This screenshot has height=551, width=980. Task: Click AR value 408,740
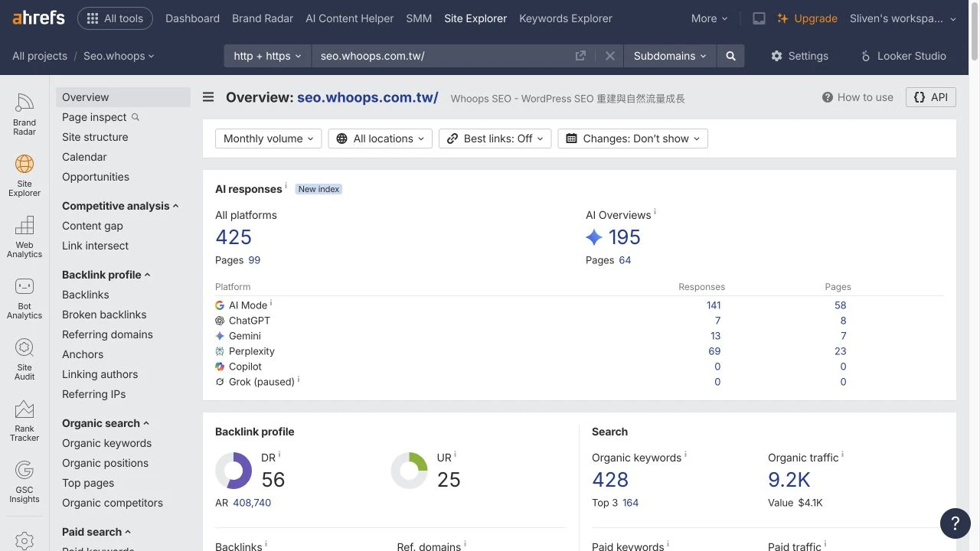(252, 503)
